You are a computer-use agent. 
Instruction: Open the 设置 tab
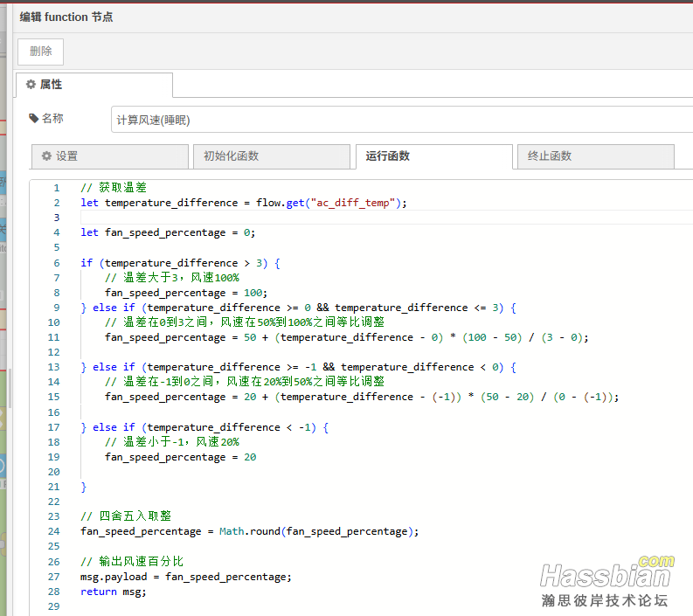pos(110,156)
